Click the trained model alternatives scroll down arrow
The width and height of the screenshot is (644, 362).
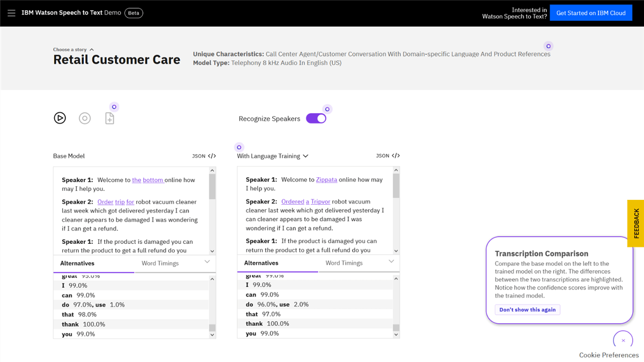tap(396, 335)
